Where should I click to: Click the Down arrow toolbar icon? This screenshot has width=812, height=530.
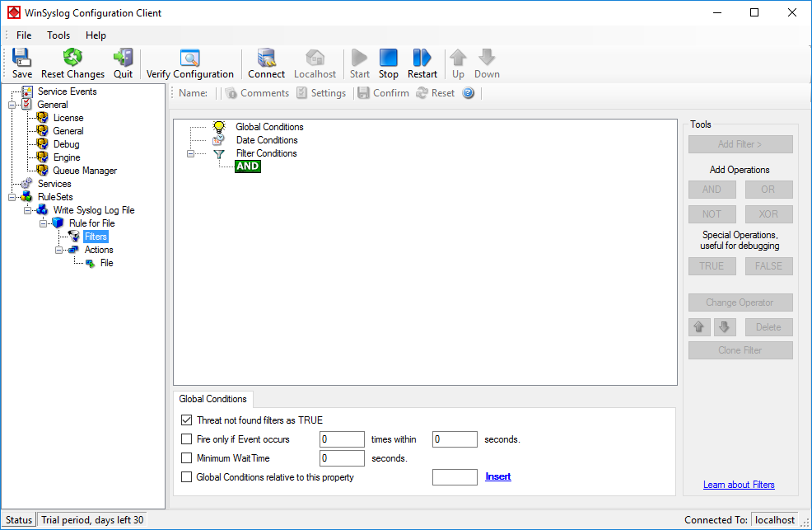487,58
